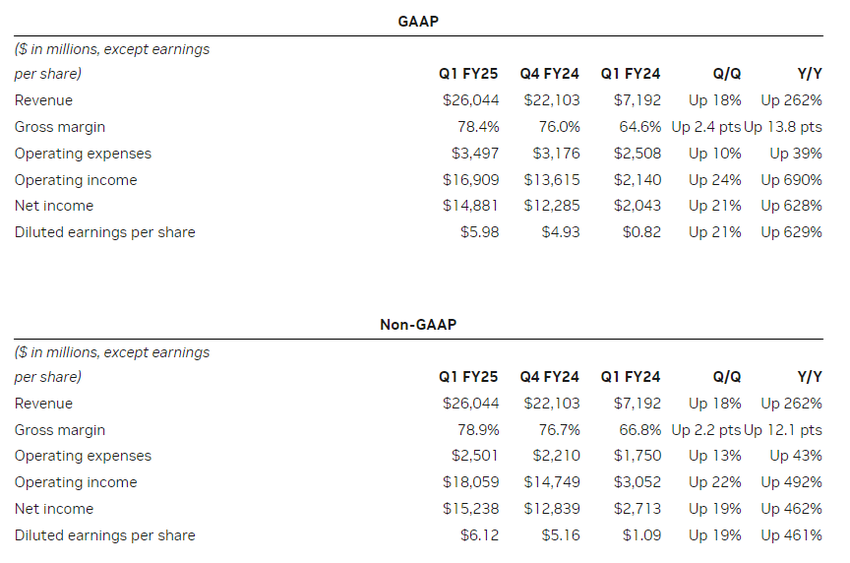The width and height of the screenshot is (850, 563).
Task: Click Non-GAAP gross margin 78.9%
Action: click(479, 430)
